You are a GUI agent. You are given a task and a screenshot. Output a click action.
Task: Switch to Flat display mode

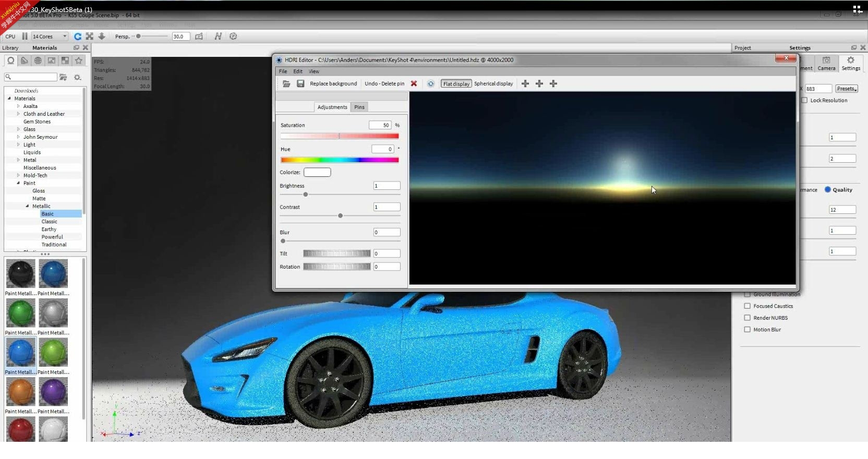tap(456, 83)
